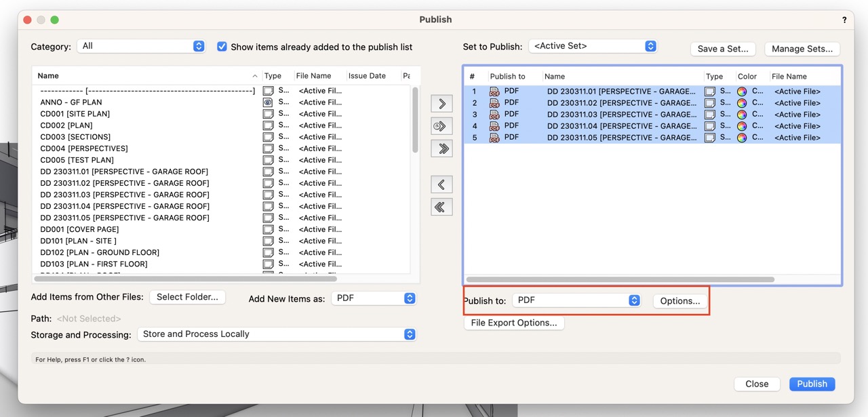This screenshot has height=417, width=868.
Task: Click sheet type icon in publish row 5
Action: [x=710, y=138]
